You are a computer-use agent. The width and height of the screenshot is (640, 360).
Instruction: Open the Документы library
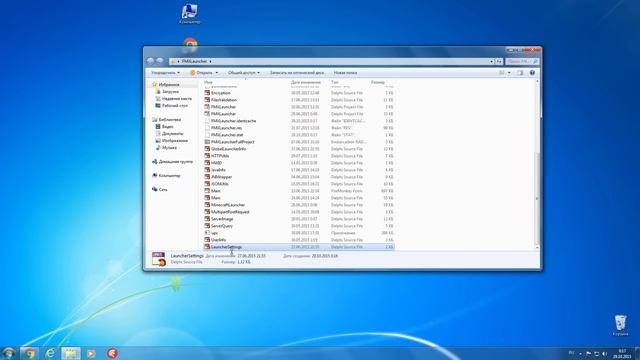pos(173,133)
